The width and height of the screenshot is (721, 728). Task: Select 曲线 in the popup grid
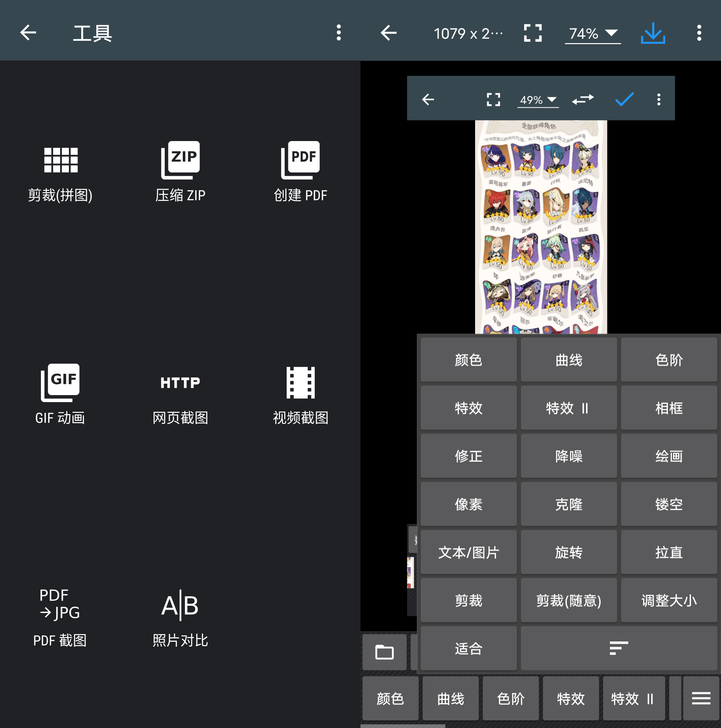569,360
